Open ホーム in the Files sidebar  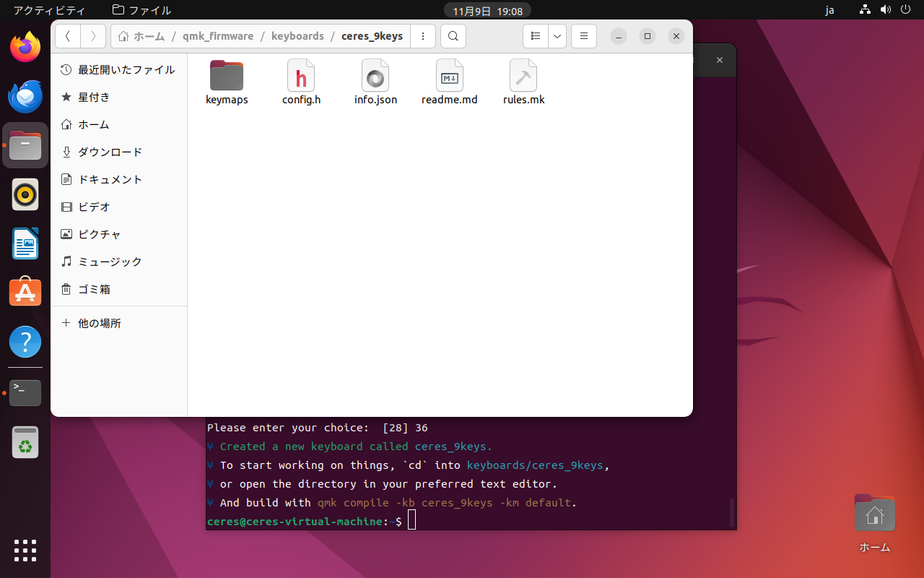click(119, 124)
